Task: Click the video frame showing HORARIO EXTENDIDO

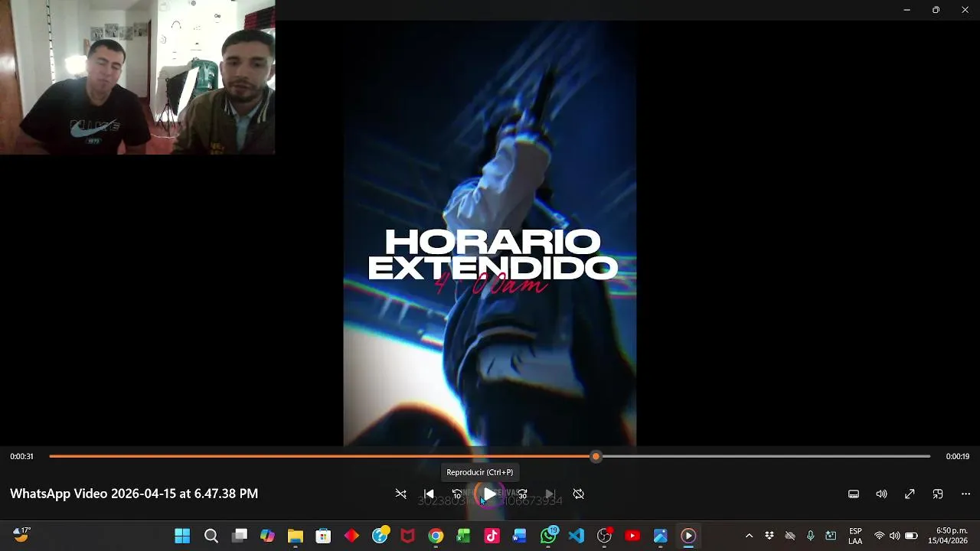Action: 490,233
